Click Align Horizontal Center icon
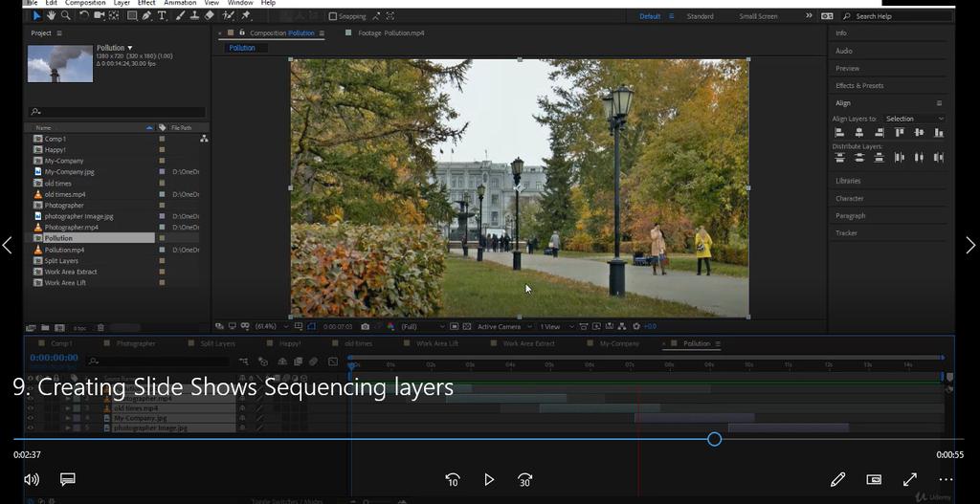980x504 pixels. point(859,132)
